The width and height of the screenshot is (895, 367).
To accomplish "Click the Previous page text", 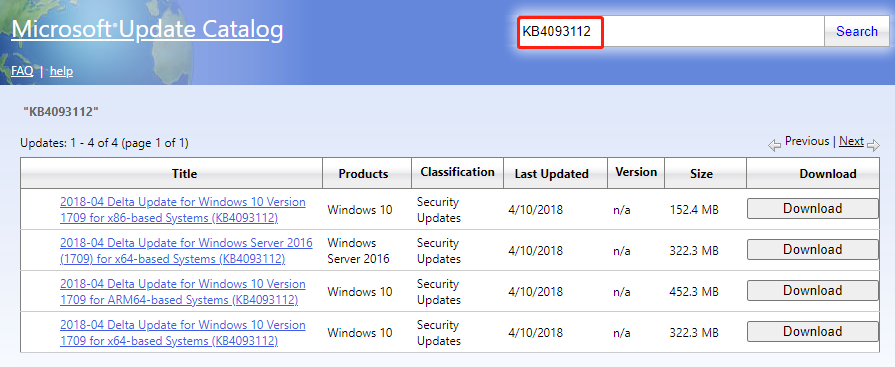I will 807,141.
